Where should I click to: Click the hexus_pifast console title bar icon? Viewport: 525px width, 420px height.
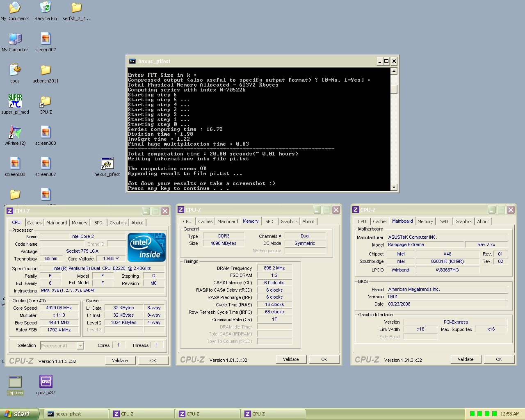coord(132,61)
